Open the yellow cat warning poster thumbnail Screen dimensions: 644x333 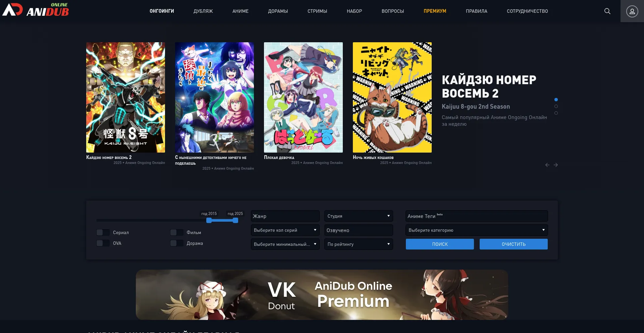click(392, 97)
